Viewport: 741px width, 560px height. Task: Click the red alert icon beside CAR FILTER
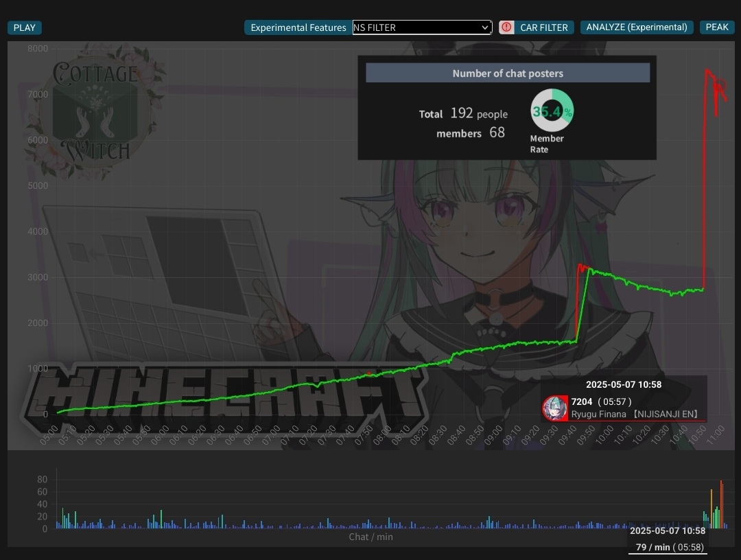(506, 27)
